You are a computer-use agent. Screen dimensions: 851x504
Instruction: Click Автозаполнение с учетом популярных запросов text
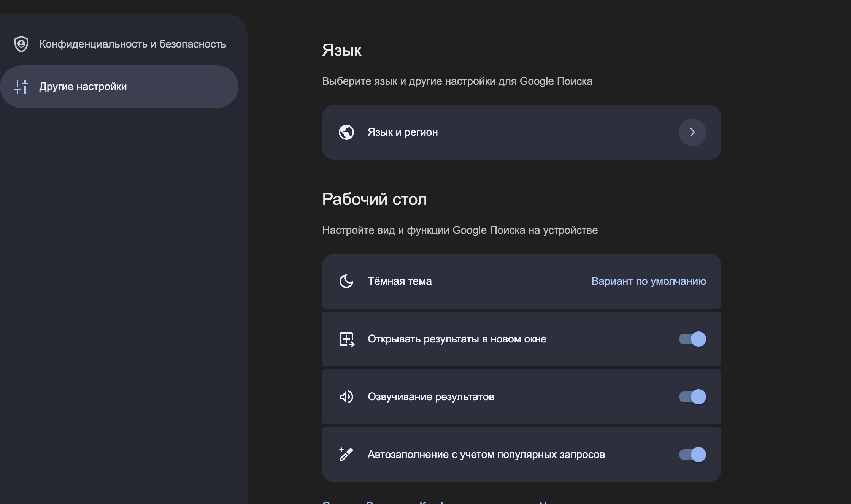(x=486, y=455)
